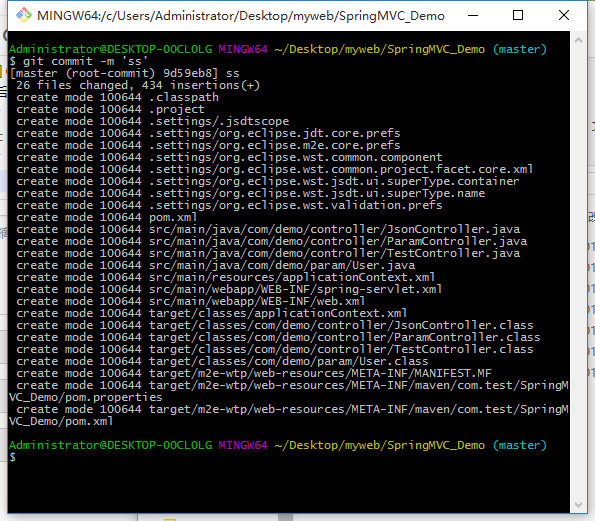This screenshot has height=521, width=595.
Task: Click the purple MINGW64 text in the top prompt
Action: 243,49
